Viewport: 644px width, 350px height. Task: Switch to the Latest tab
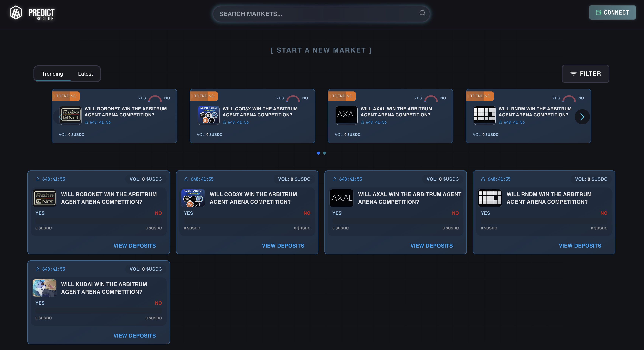point(85,74)
